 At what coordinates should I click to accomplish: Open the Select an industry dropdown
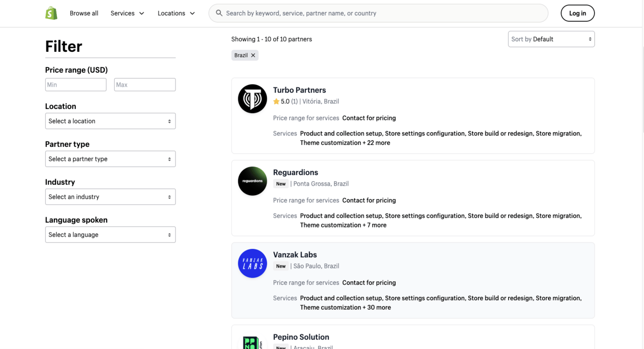tap(110, 197)
